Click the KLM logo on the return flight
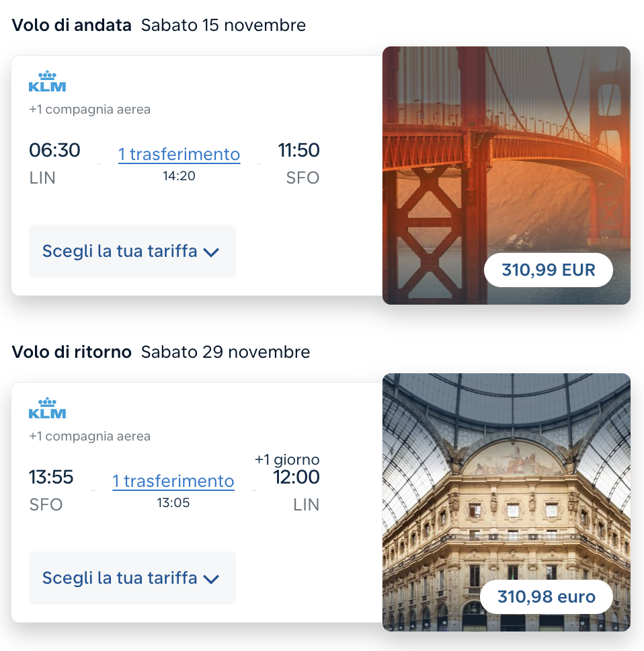The height and width of the screenshot is (651, 644). click(x=47, y=408)
